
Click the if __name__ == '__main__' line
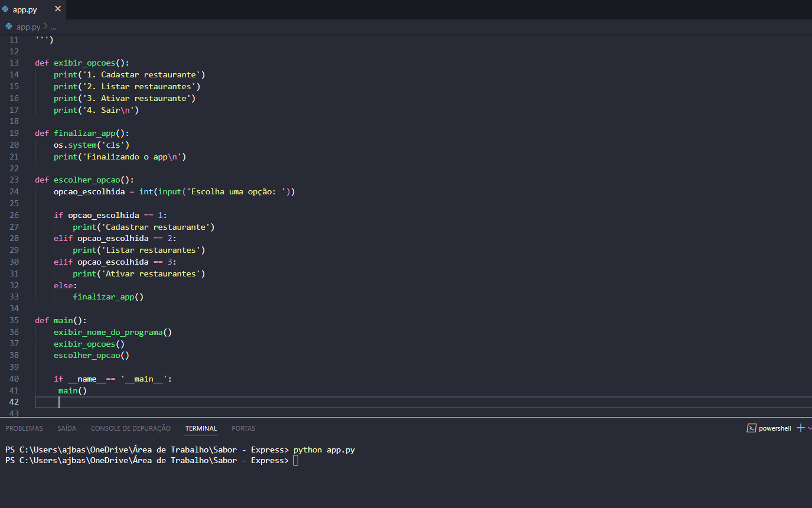click(x=113, y=379)
